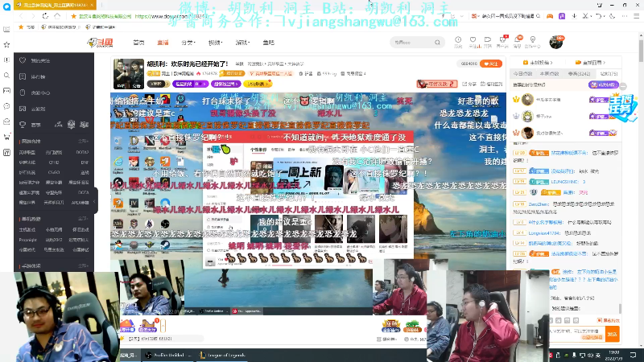Select CSGO category in dark sidebar
The width and height of the screenshot is (644, 362).
point(54,172)
